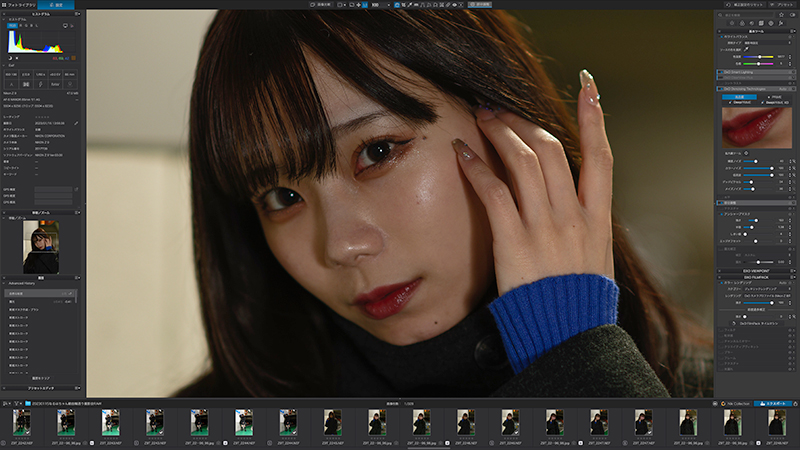Select the white balance picker toolbar tool

[x=410, y=5]
